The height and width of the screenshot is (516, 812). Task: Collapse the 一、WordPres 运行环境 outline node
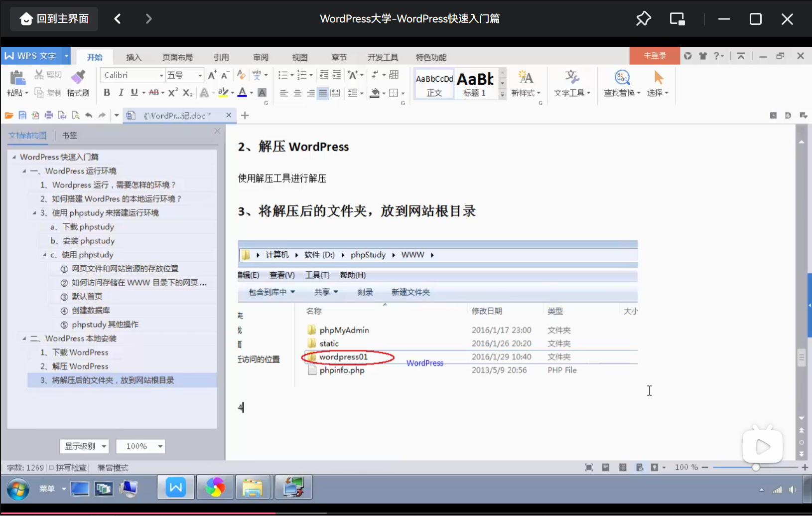24,171
